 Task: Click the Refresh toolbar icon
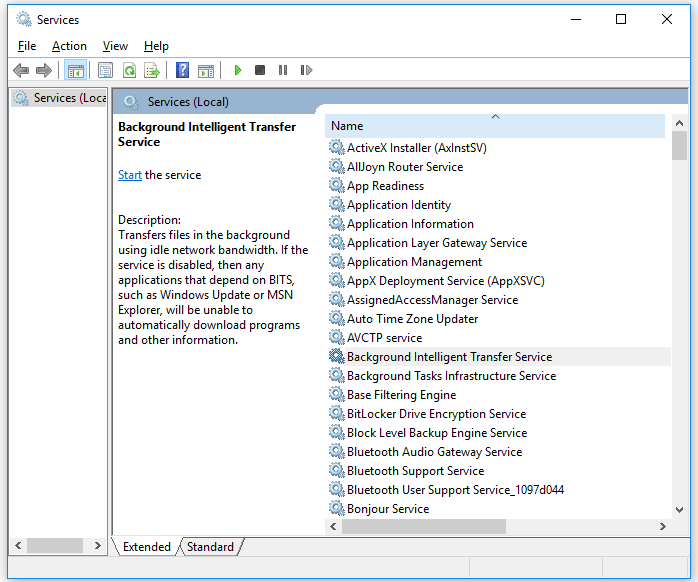pos(129,70)
